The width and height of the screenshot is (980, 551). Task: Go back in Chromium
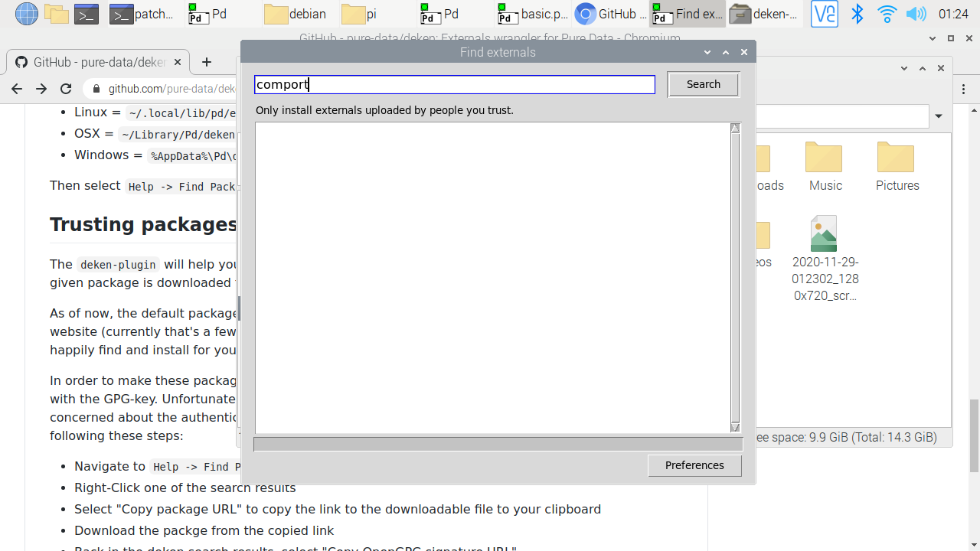[x=17, y=89]
